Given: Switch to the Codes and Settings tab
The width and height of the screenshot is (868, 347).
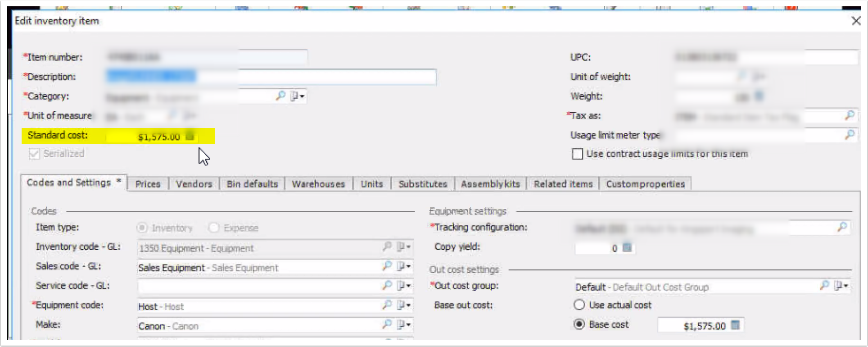Looking at the screenshot, I should [x=74, y=183].
